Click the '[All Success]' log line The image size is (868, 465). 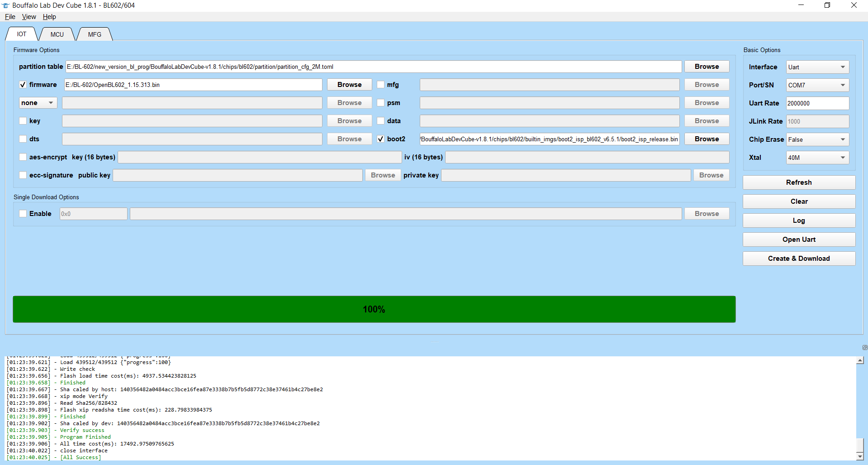[54, 457]
